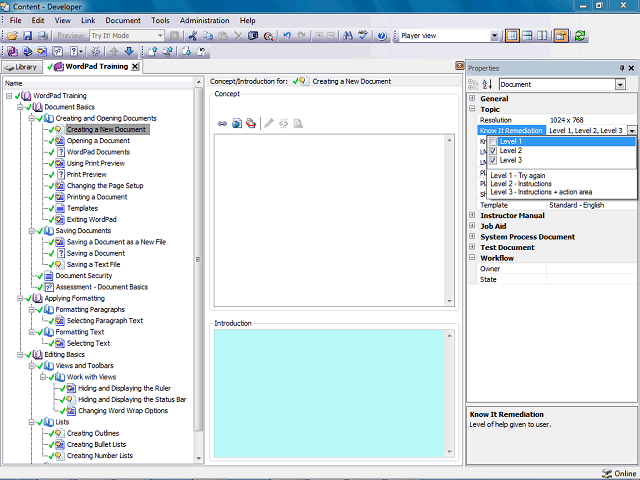Check the Level 1 checkbox

pyautogui.click(x=493, y=142)
